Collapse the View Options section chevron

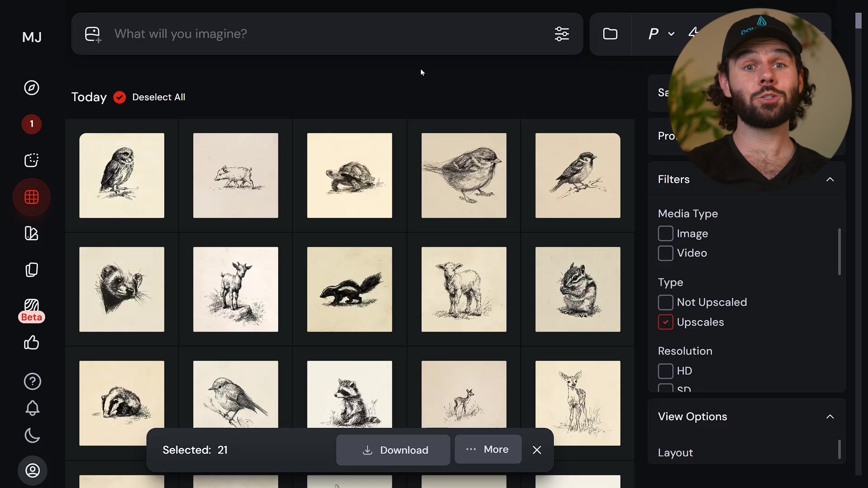point(830,417)
